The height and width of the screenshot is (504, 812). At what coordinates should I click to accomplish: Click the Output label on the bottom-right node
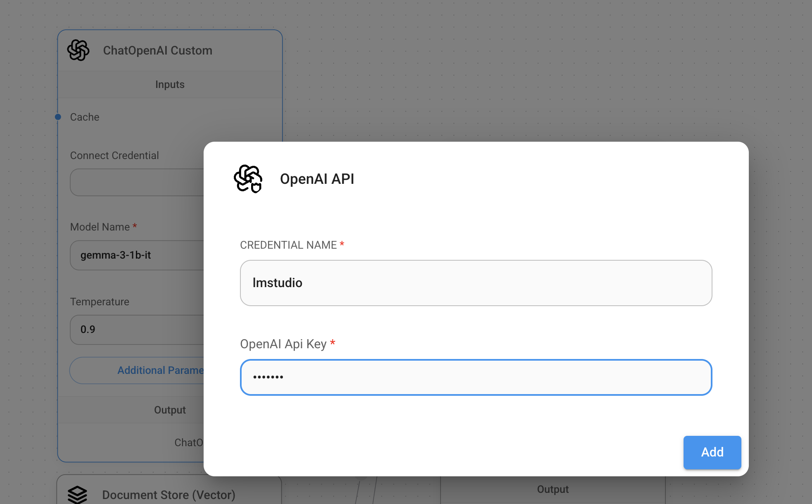[553, 489]
